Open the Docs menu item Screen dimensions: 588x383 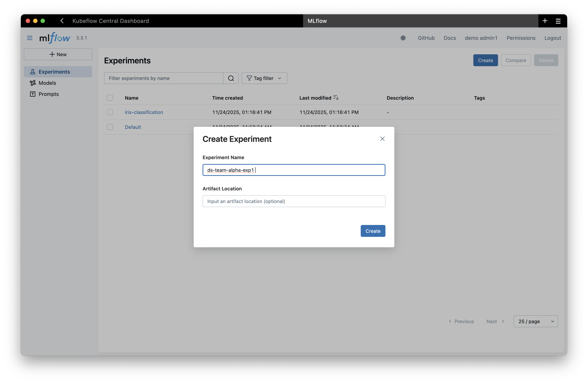450,38
